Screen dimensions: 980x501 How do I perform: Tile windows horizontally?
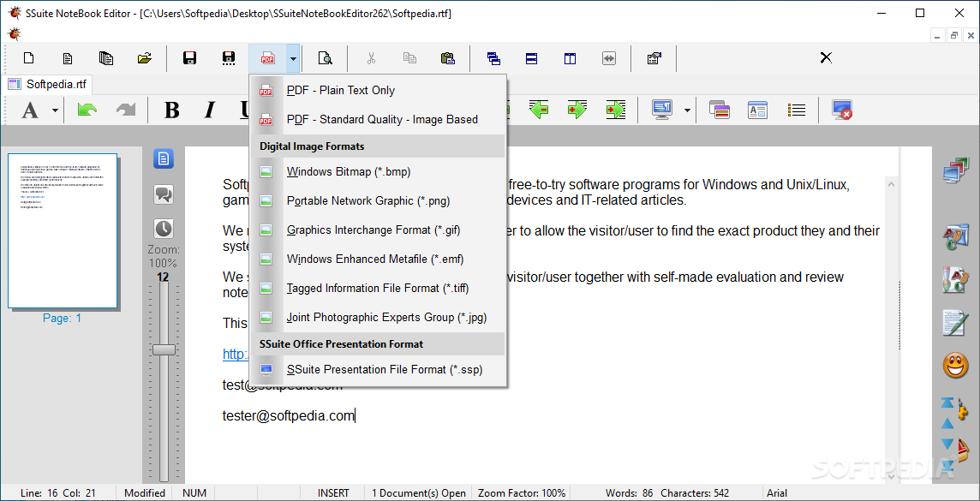pos(531,59)
